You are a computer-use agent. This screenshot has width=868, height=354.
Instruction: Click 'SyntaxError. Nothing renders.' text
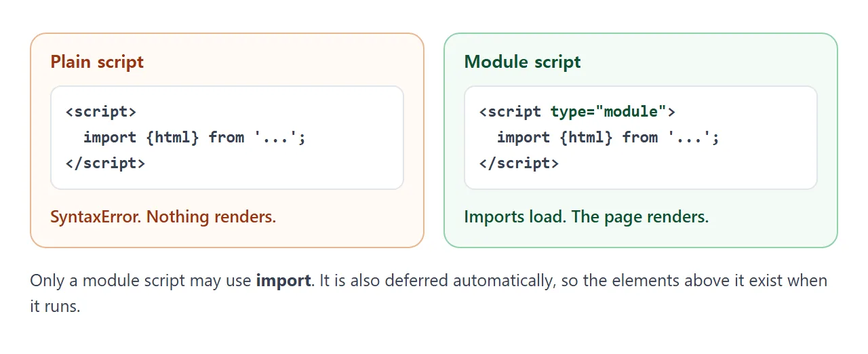(x=163, y=217)
